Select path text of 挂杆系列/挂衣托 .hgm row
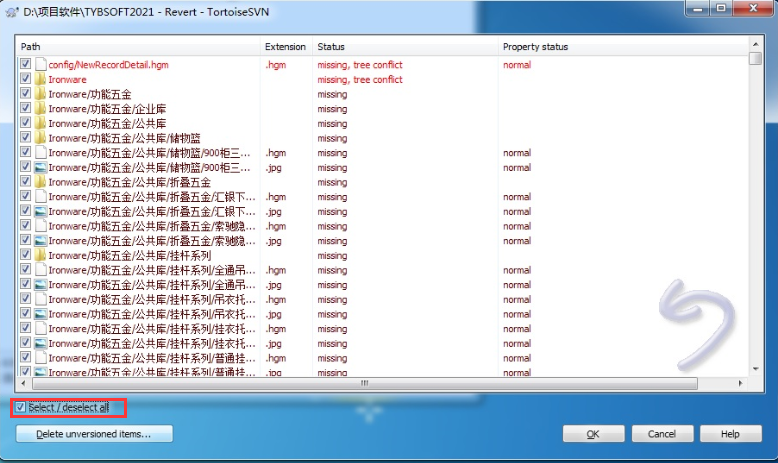778x463 pixels. pos(152,329)
